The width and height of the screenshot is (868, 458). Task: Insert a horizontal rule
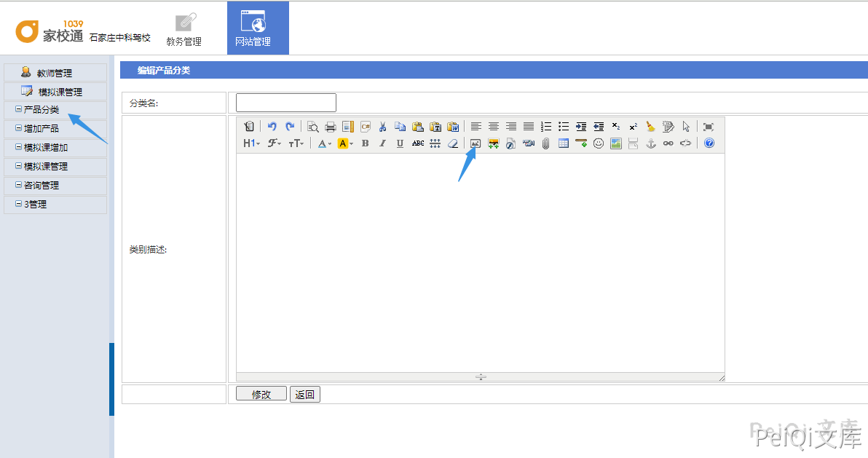click(x=581, y=143)
